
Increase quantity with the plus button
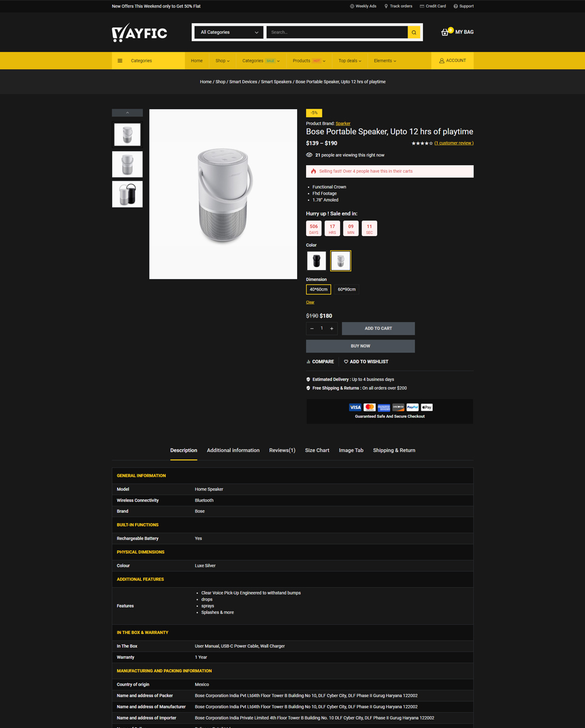coord(332,328)
